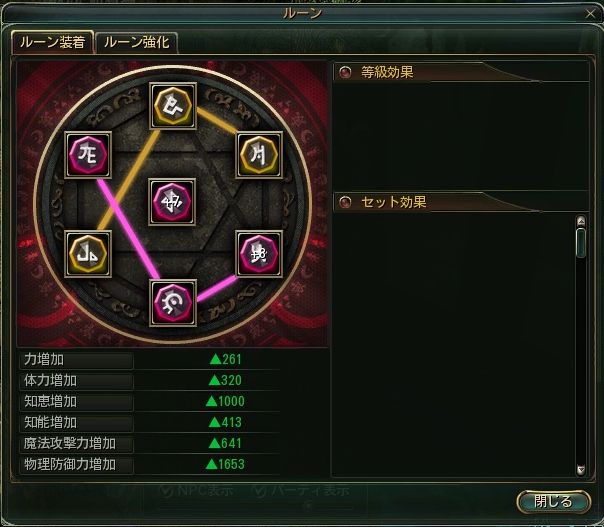
Task: Select the lower-right pink rune slot
Action: pos(259,254)
